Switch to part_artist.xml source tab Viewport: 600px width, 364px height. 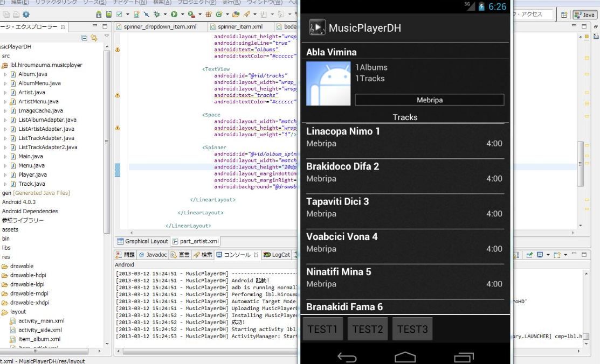point(196,241)
